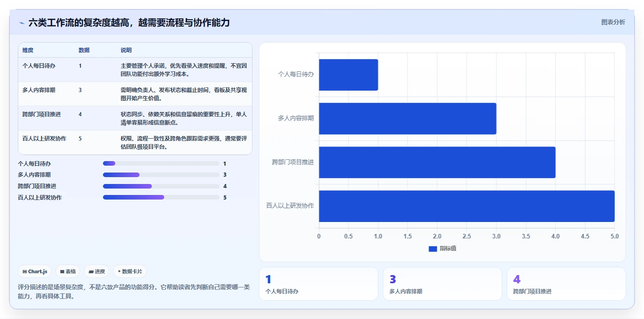Click progress list label 跨部门项目推进
644x319 pixels.
37,186
